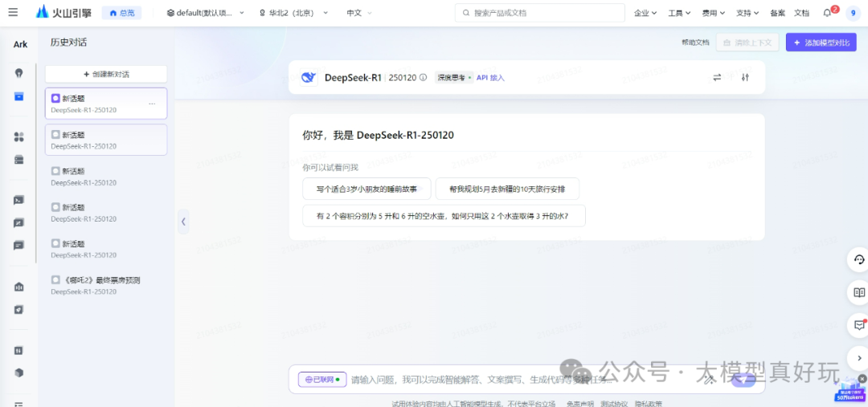
Task: Open the 华北2（北京）region dropdown
Action: pyautogui.click(x=293, y=13)
